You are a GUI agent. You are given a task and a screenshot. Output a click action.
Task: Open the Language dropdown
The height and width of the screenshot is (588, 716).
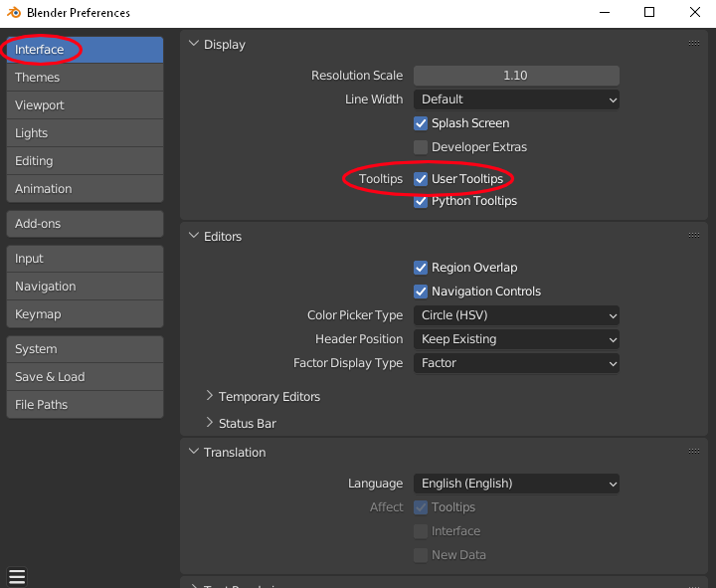(516, 484)
